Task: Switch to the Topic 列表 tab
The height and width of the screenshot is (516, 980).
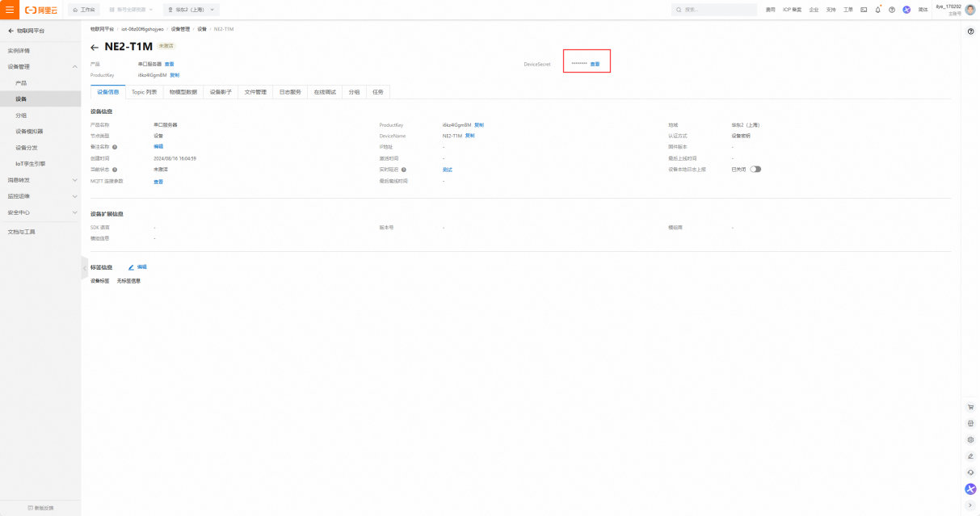Action: (144, 92)
